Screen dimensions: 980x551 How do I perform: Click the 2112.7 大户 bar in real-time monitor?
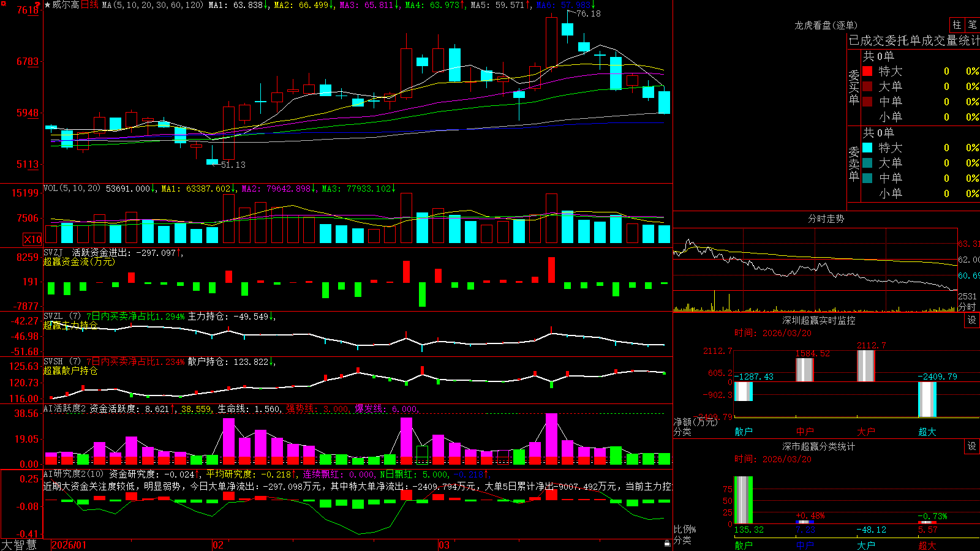coord(866,366)
